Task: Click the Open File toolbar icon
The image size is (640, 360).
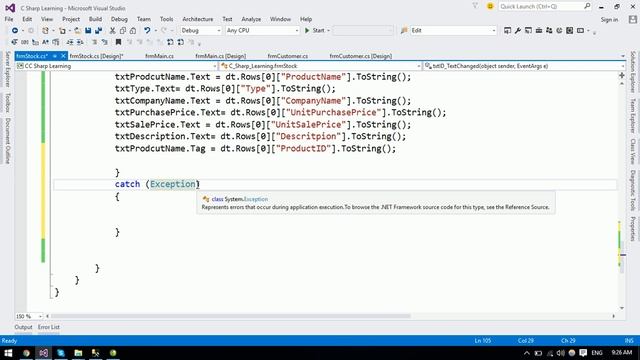Action: pyautogui.click(x=77, y=31)
